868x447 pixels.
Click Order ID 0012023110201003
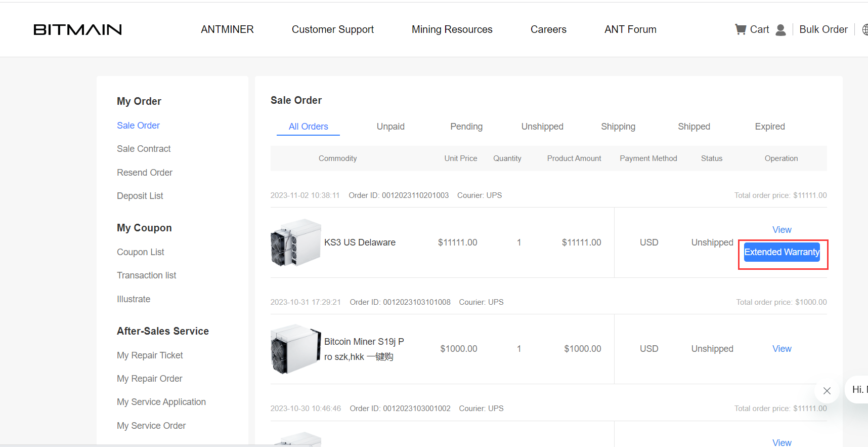tap(399, 195)
